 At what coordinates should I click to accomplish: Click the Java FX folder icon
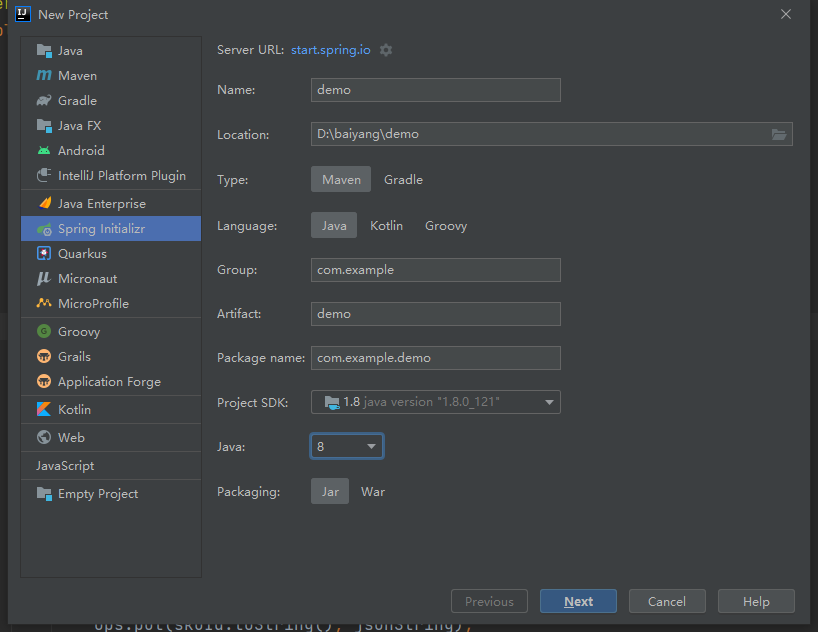44,126
